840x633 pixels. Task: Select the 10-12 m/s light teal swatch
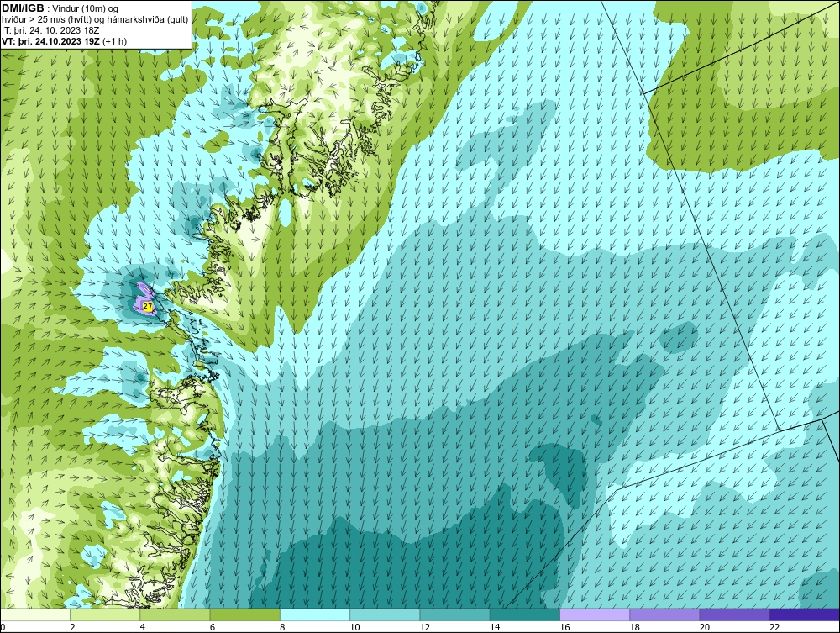[385, 615]
